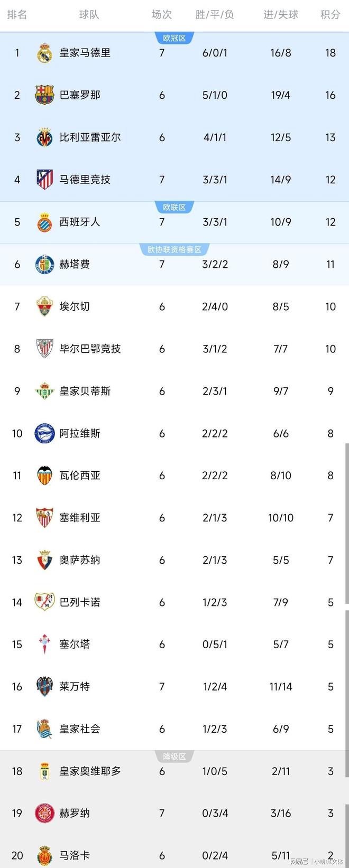Select the 皇家奥维耶多 team name
Image resolution: width=349 pixels, height=868 pixels.
click(x=90, y=771)
